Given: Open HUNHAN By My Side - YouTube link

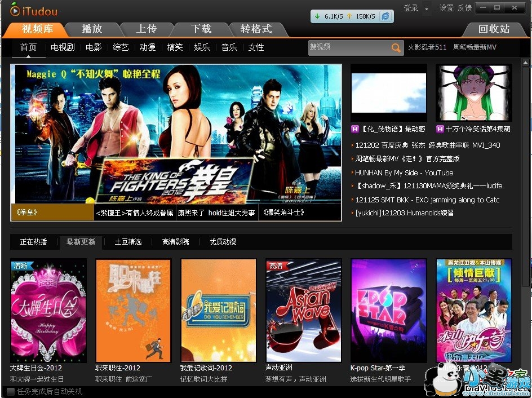Looking at the screenshot, I should pos(404,173).
